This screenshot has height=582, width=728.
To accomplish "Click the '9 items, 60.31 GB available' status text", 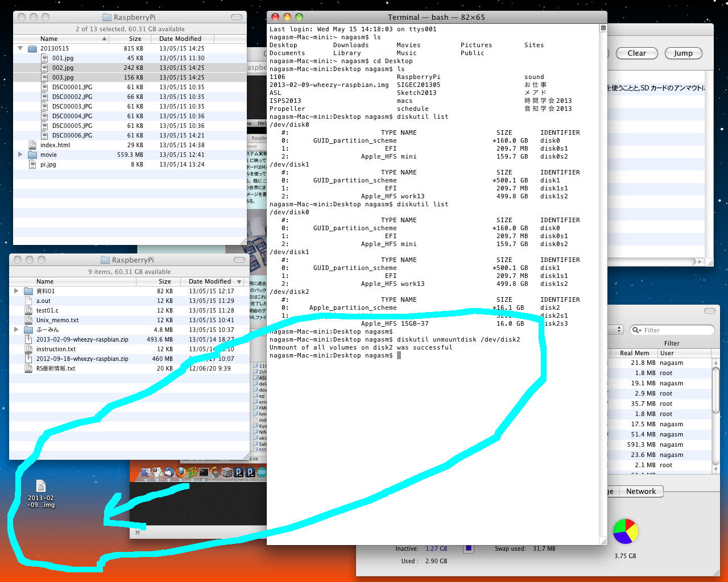I will (x=130, y=272).
